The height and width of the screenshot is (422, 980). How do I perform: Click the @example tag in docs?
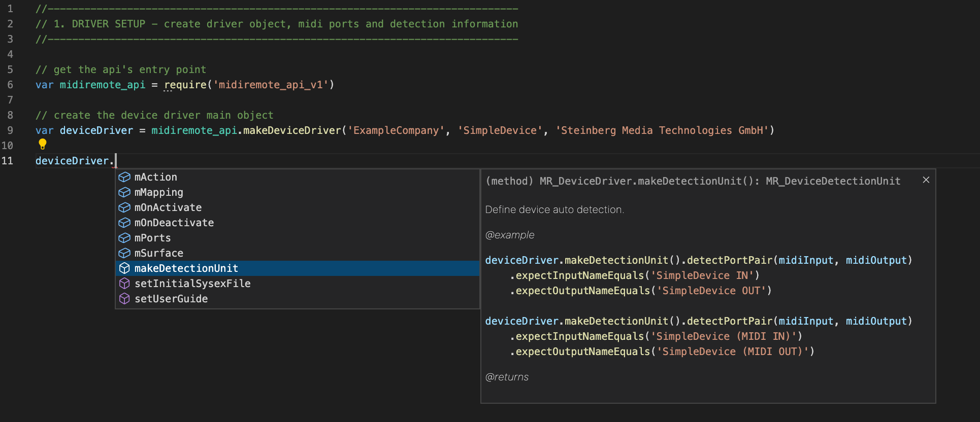pos(510,235)
